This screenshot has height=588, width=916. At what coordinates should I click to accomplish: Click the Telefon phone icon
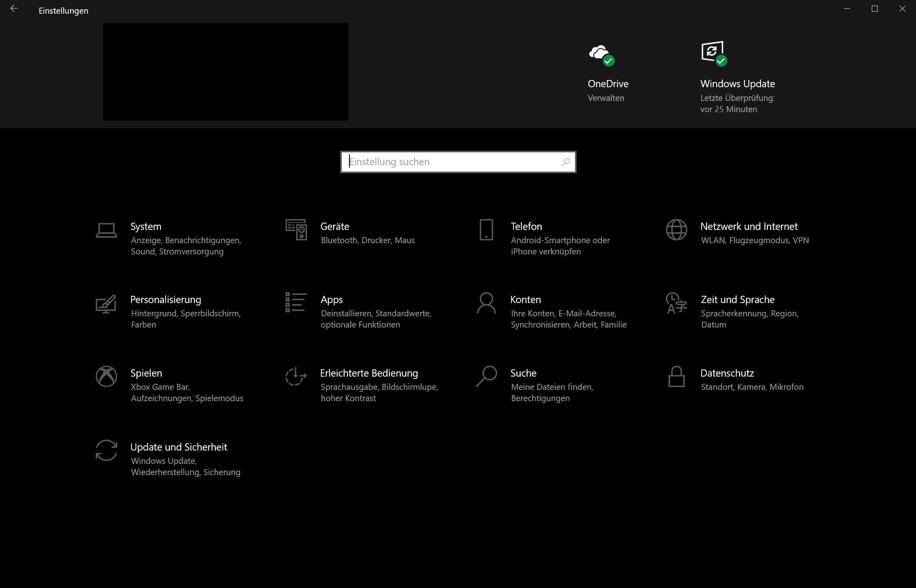(486, 229)
